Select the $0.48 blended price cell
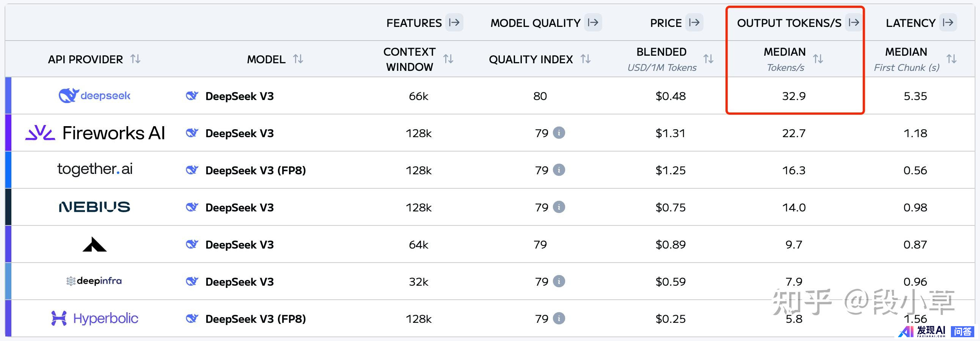 point(670,96)
